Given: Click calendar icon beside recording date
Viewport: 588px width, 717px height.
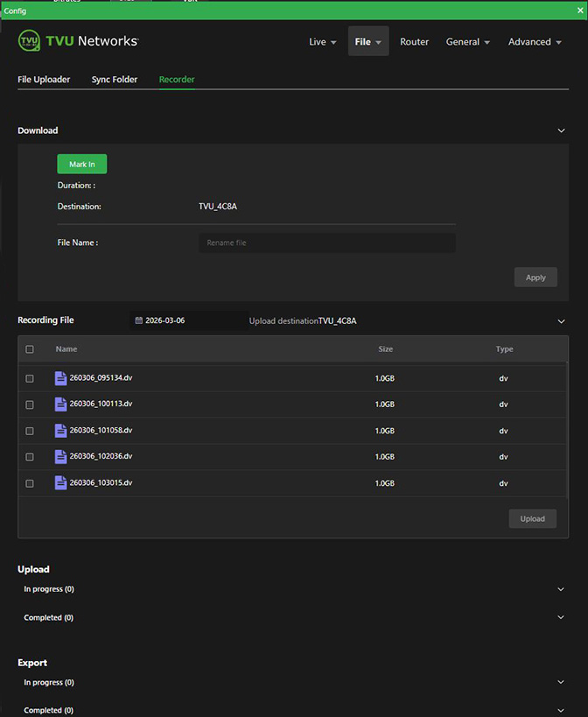Looking at the screenshot, I should 138,321.
